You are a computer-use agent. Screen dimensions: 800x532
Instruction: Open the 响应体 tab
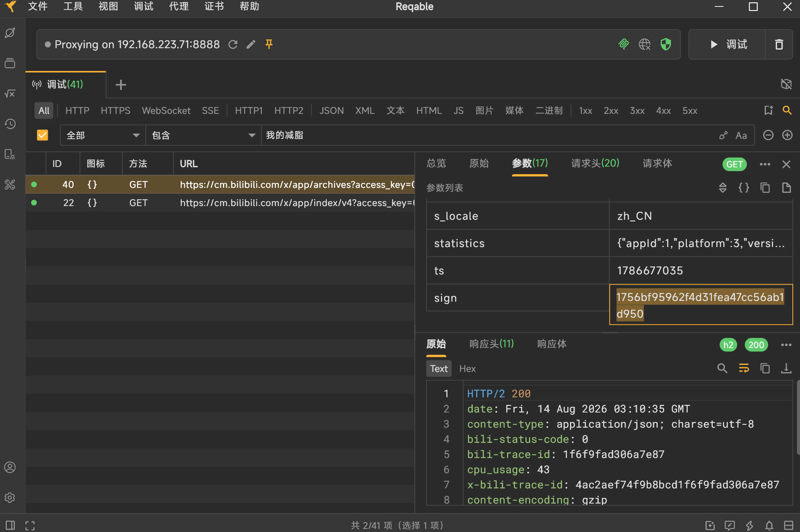tap(552, 344)
